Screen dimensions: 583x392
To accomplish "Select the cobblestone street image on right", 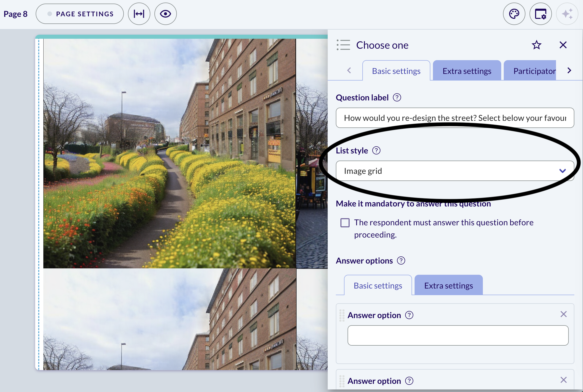I will coord(312,153).
